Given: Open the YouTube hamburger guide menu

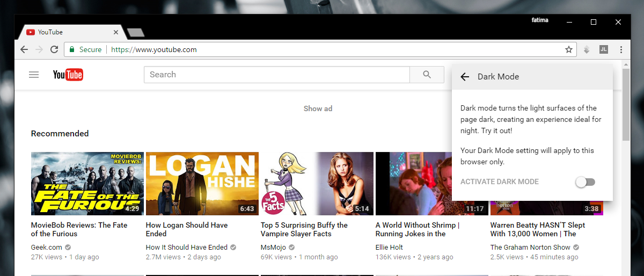Looking at the screenshot, I should click(x=34, y=75).
